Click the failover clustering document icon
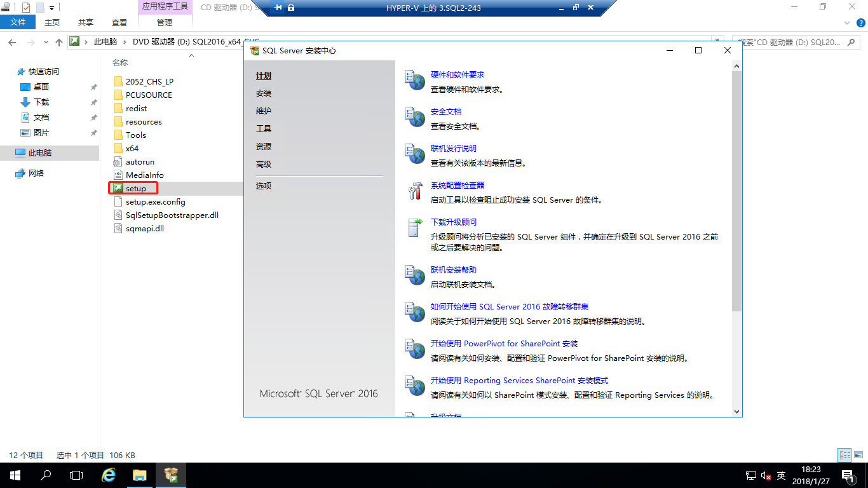This screenshot has height=488, width=868. (415, 313)
